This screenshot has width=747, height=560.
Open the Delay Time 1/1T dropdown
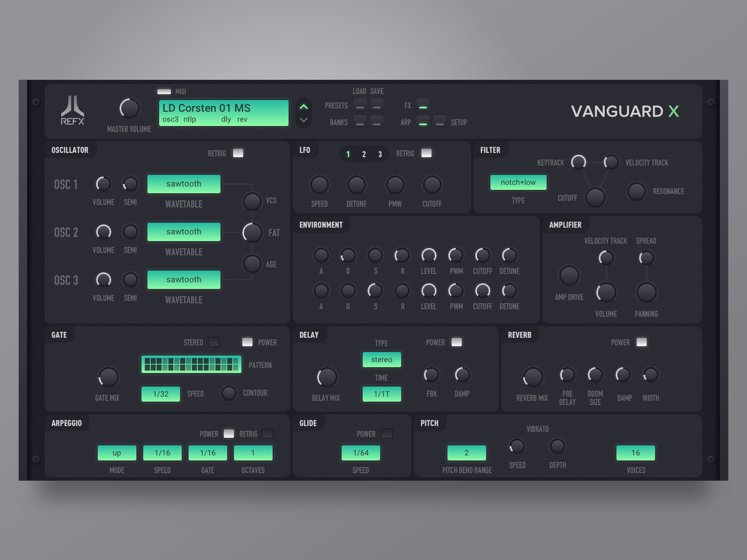[x=382, y=394]
